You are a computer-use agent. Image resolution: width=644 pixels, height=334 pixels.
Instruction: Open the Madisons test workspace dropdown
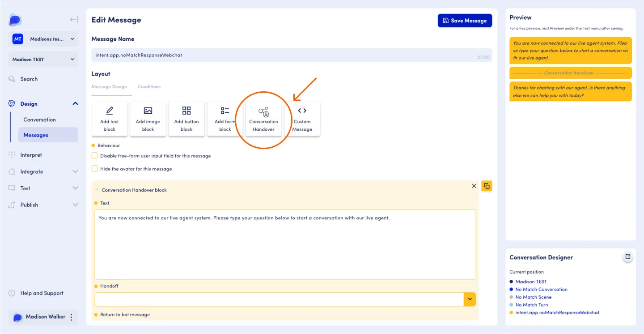pyautogui.click(x=43, y=39)
